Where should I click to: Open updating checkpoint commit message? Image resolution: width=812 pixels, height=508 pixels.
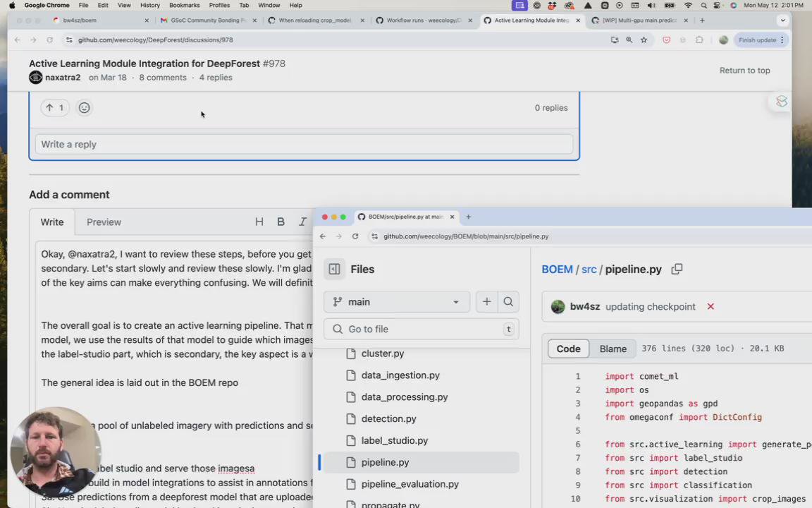click(x=651, y=306)
